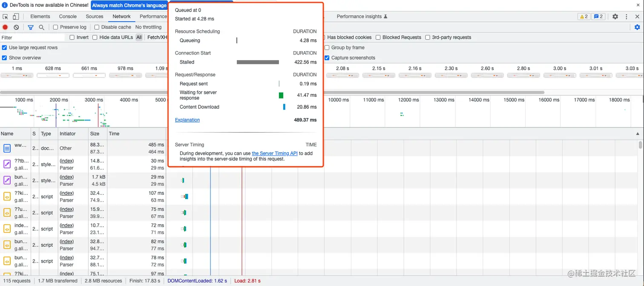Sort by the Name column header
The height and width of the screenshot is (286, 644).
pos(15,134)
